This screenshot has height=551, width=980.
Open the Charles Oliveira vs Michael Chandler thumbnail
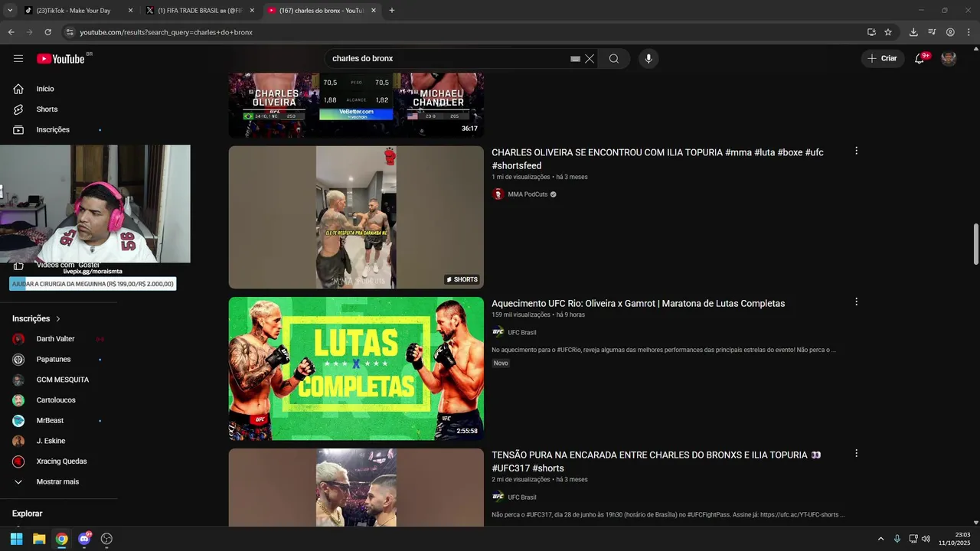[x=356, y=106]
